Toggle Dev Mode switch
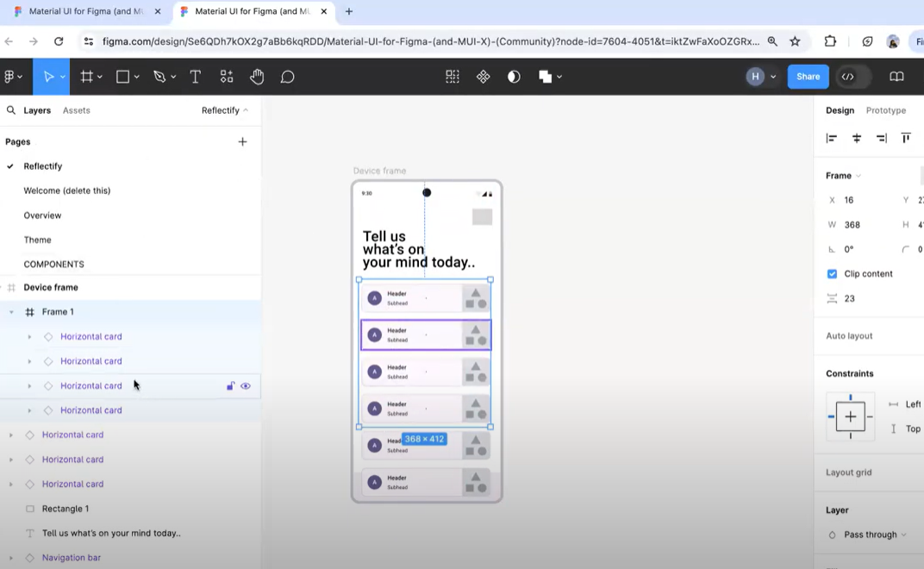 [854, 77]
